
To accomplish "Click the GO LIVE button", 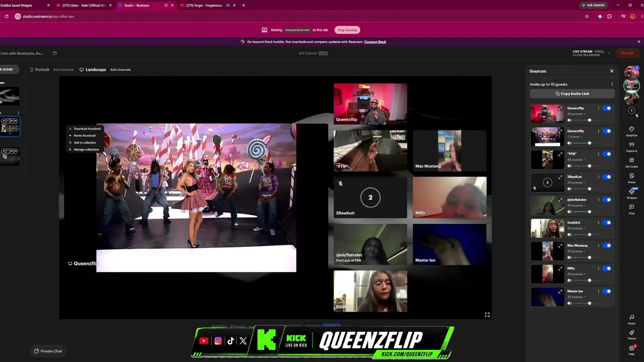I will (x=627, y=53).
